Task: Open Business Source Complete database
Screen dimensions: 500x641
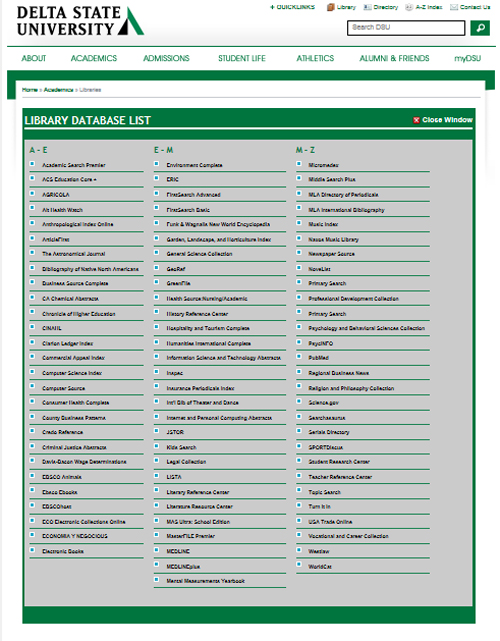Action: (75, 283)
